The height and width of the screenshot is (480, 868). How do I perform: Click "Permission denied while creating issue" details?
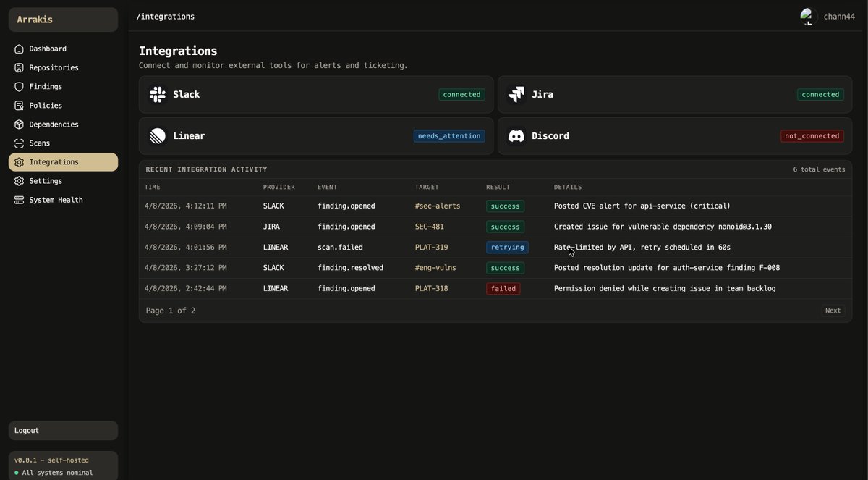665,289
